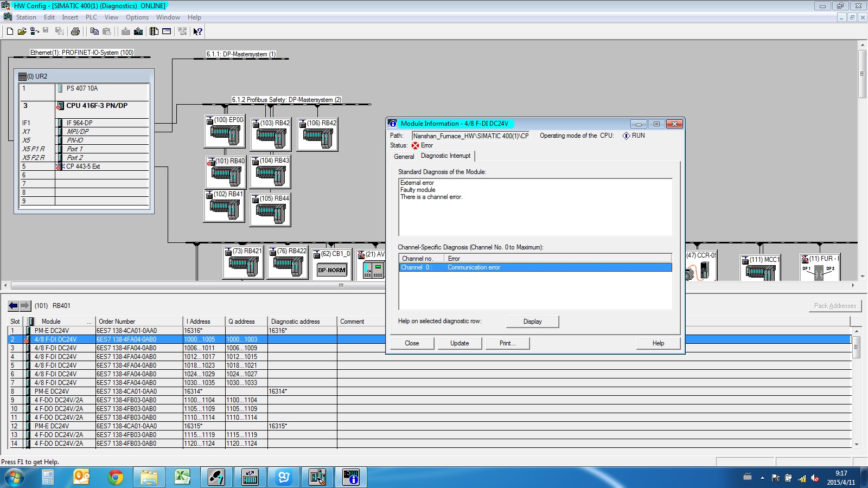Click the Print toolbar icon
The height and width of the screenshot is (488, 868).
[x=75, y=31]
